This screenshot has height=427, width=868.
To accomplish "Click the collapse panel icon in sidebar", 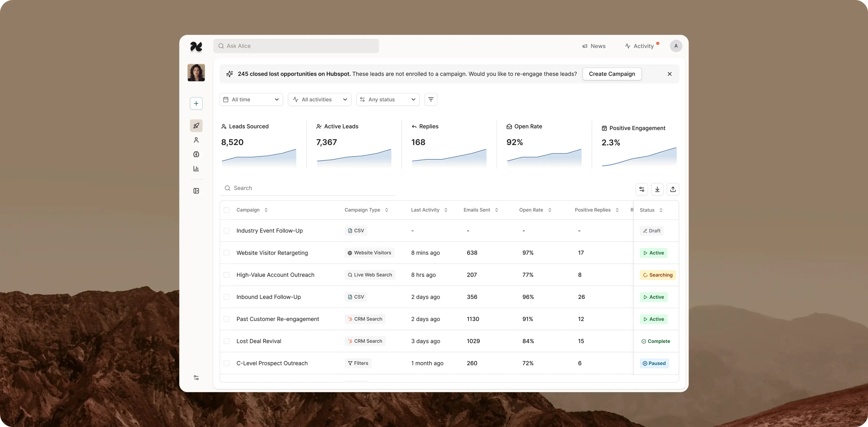I will click(x=196, y=191).
